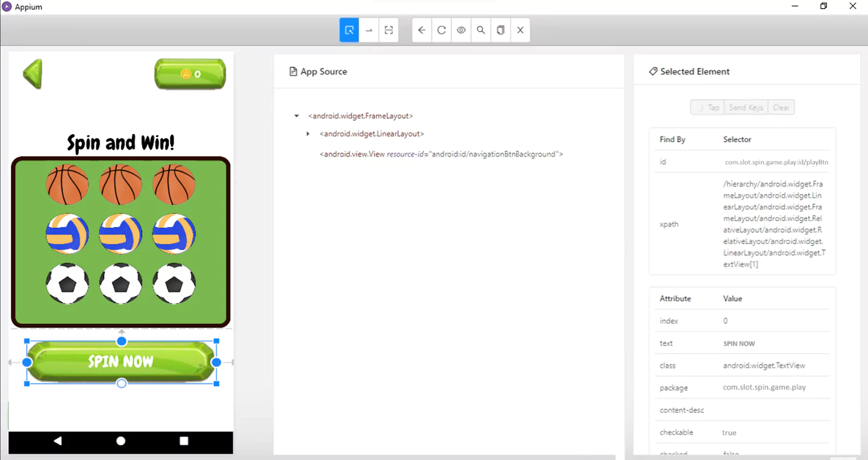Click the Appium logo in title bar
The width and height of the screenshot is (868, 460).
pos(7,7)
